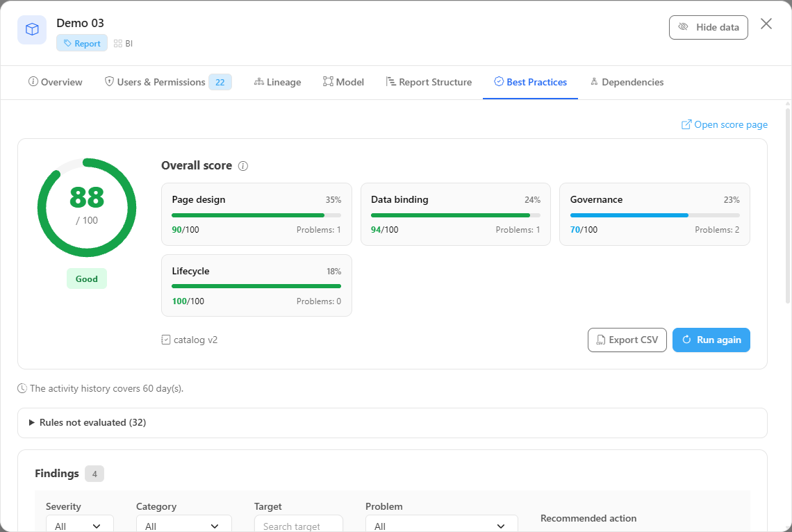Click the Export CSV button
Screen dimensions: 792x532
click(x=627, y=340)
